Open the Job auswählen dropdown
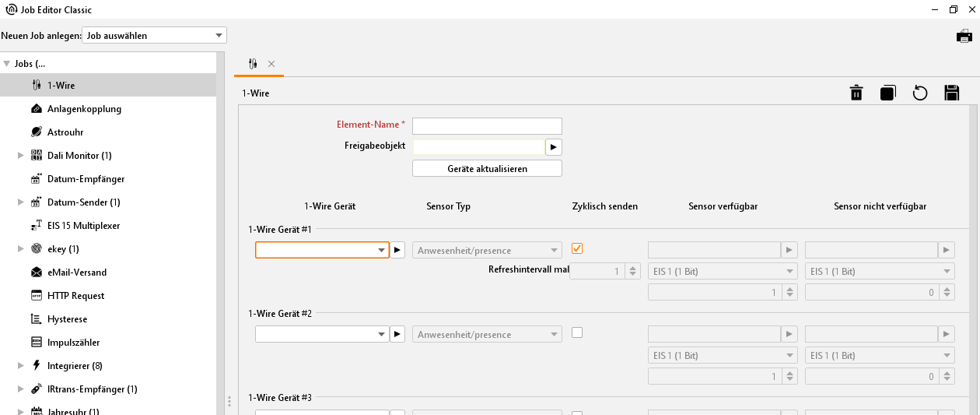 154,36
